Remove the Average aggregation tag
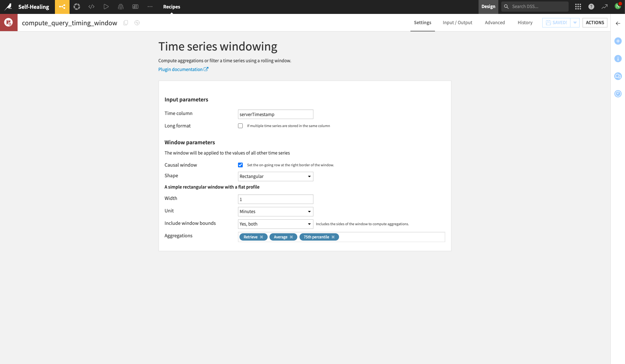 click(x=291, y=237)
